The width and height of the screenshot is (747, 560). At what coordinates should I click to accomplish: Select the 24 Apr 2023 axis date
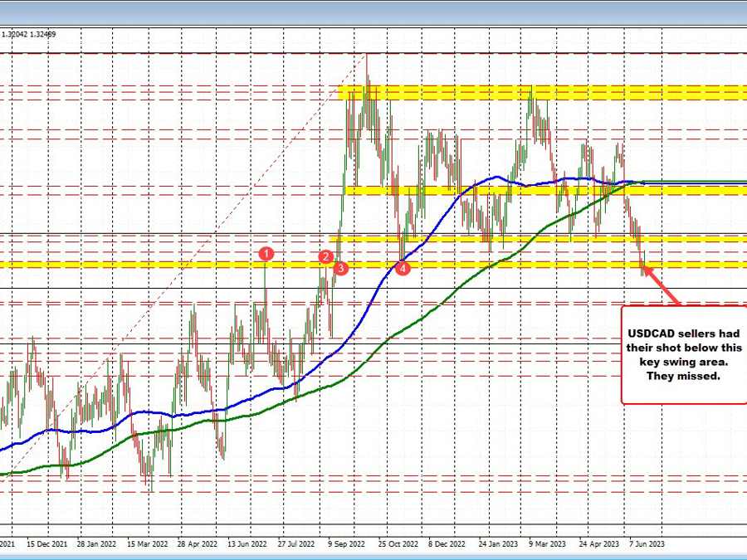pyautogui.click(x=599, y=545)
